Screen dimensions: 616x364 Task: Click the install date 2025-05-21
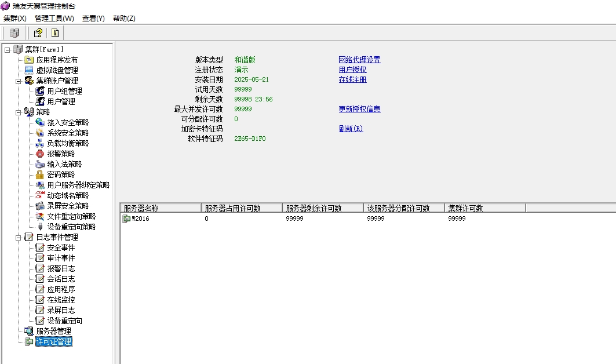[251, 79]
